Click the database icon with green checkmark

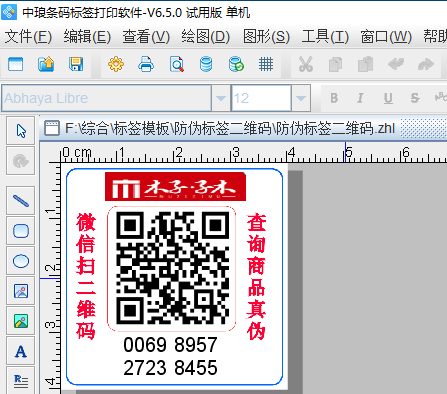pos(236,64)
